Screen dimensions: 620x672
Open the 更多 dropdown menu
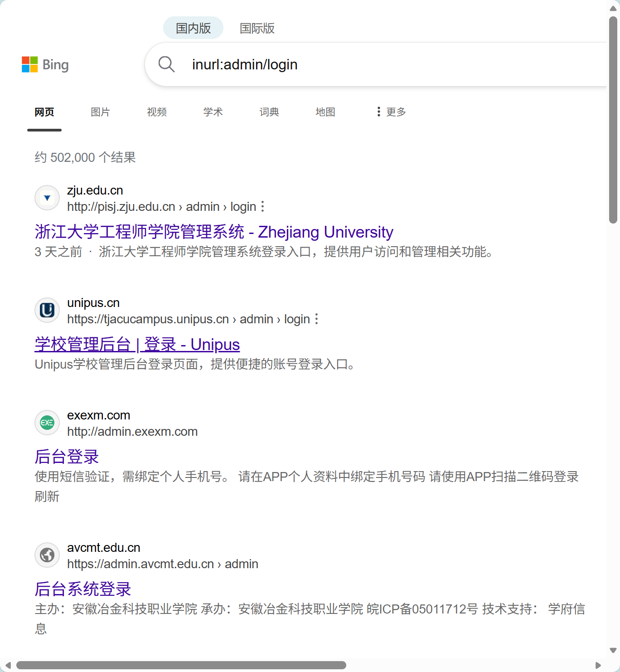pyautogui.click(x=395, y=112)
